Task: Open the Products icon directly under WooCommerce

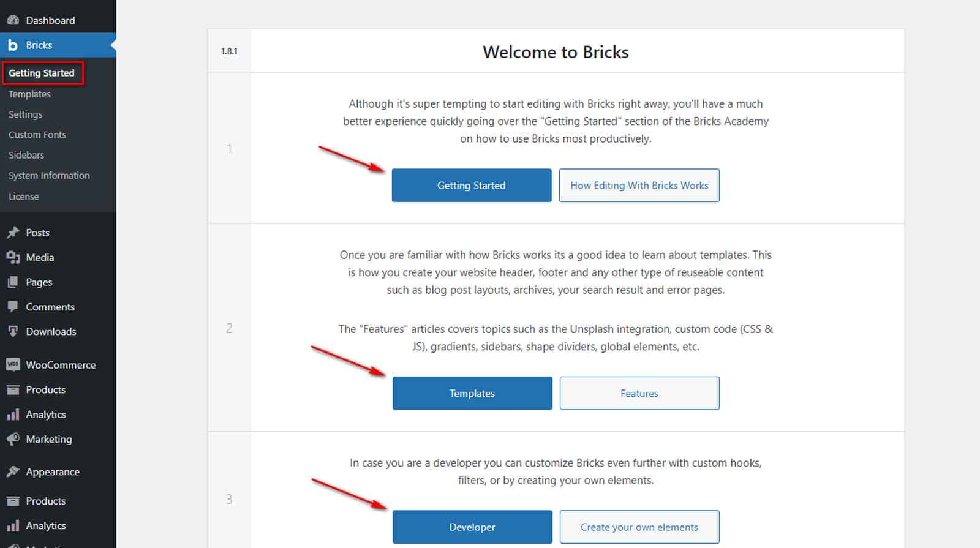Action: tap(13, 389)
